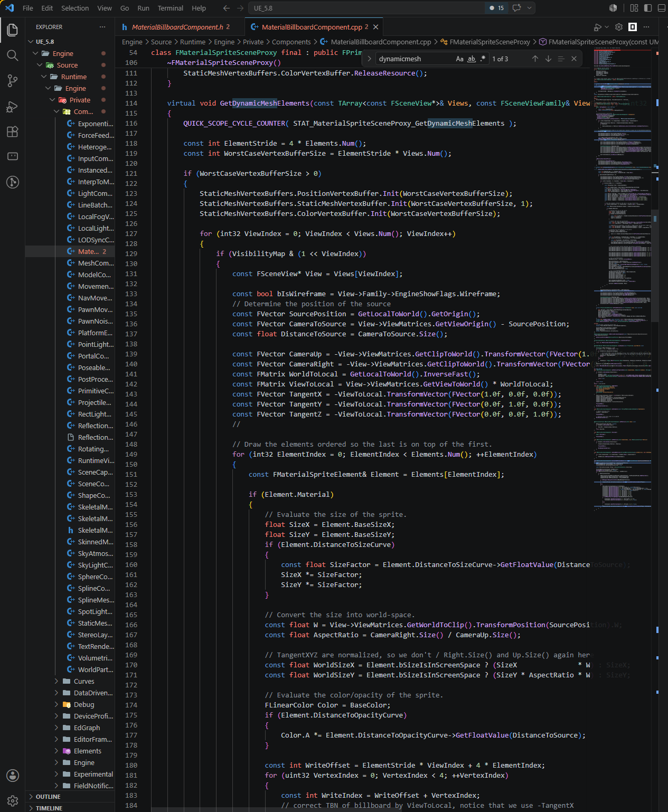Screen dimensions: 668x812
Task: Open the Extensions view
Action: tap(12, 131)
